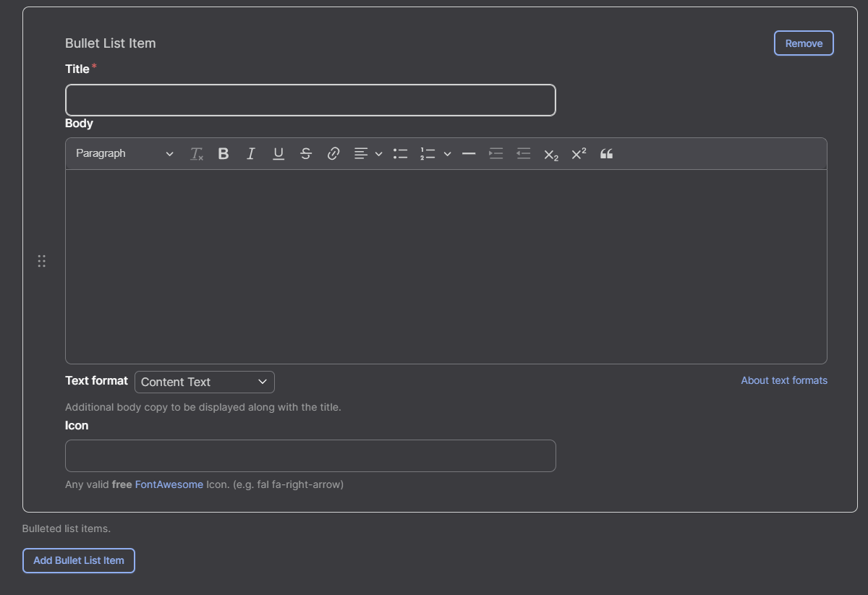The width and height of the screenshot is (868, 595).
Task: Toggle bold formatting
Action: [224, 154]
